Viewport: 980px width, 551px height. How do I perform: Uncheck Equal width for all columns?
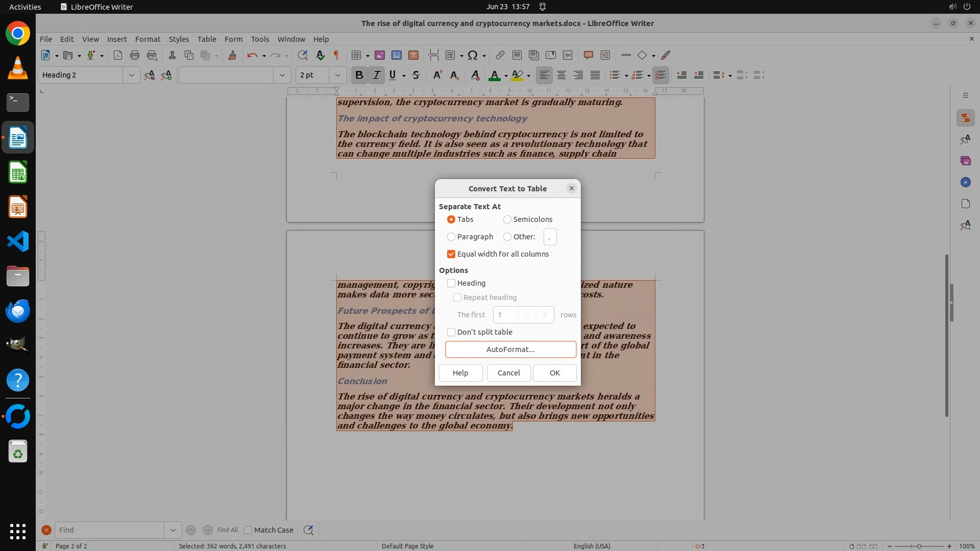(451, 254)
